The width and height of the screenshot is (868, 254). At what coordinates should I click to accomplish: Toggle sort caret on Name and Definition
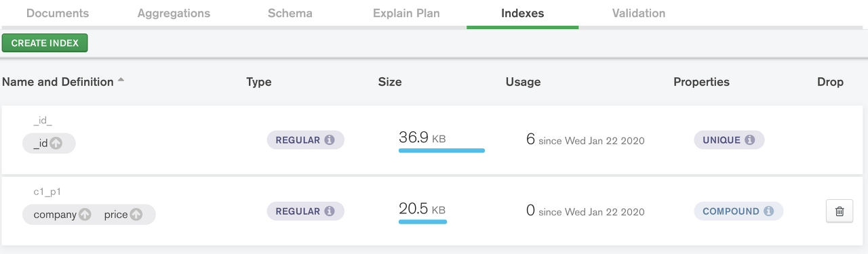tap(121, 80)
